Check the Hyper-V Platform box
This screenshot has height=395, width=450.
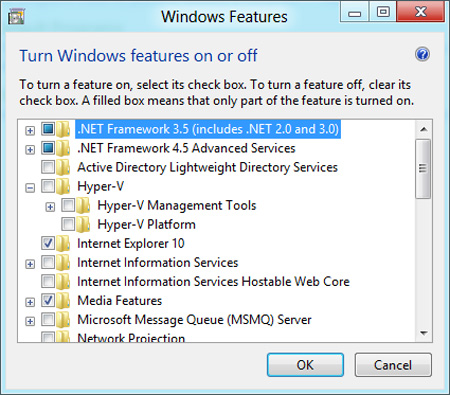pyautogui.click(x=68, y=224)
